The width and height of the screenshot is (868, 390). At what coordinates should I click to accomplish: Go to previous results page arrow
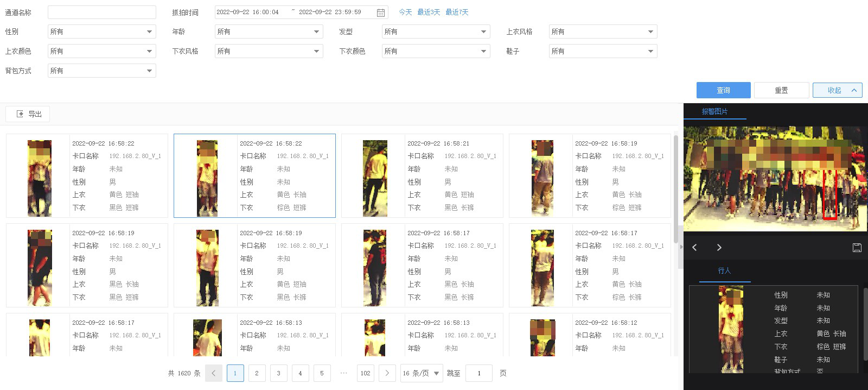coord(214,373)
